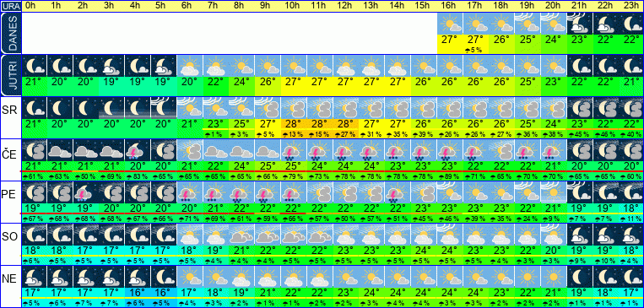Click the 12h hour column header
The image size is (644, 308).
pyautogui.click(x=345, y=6)
